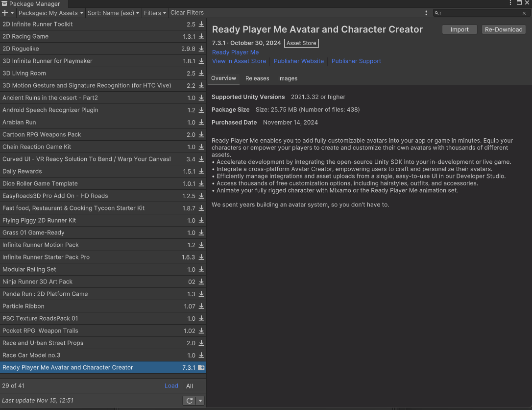Select the 3D Motion Gesture and Signature Recognition row
532x410 pixels.
103,85
